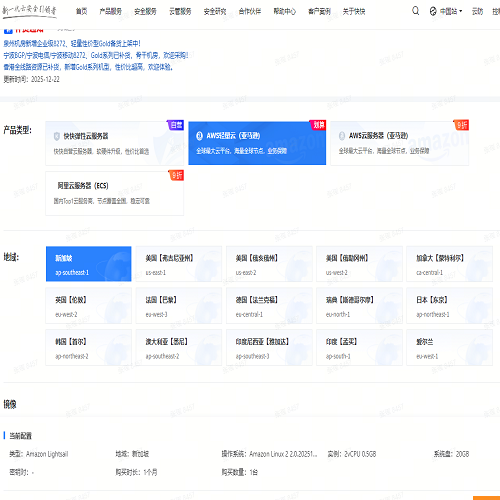
Task: Select the 加拿大 ca-central-1 region
Action: (x=449, y=264)
